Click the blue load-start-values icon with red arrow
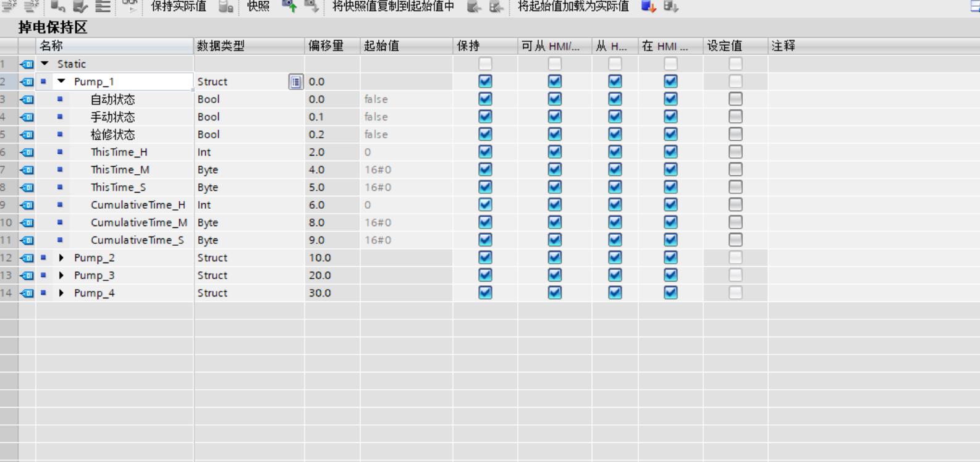The image size is (980, 462). click(648, 7)
